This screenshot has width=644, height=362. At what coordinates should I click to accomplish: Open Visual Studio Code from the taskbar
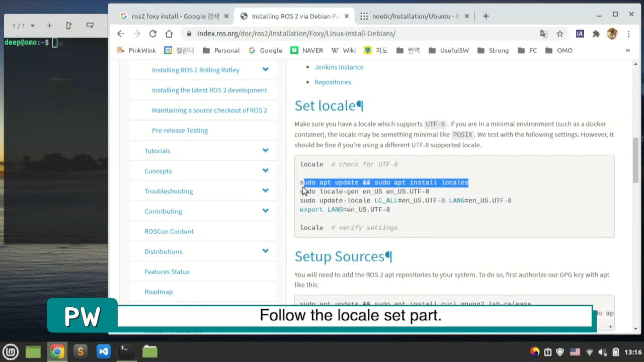pyautogui.click(x=103, y=351)
